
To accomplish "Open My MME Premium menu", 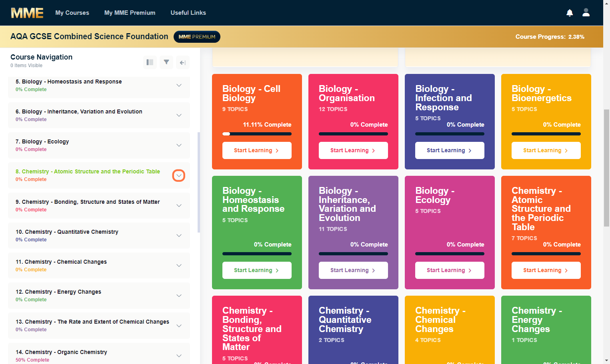I will click(x=130, y=13).
